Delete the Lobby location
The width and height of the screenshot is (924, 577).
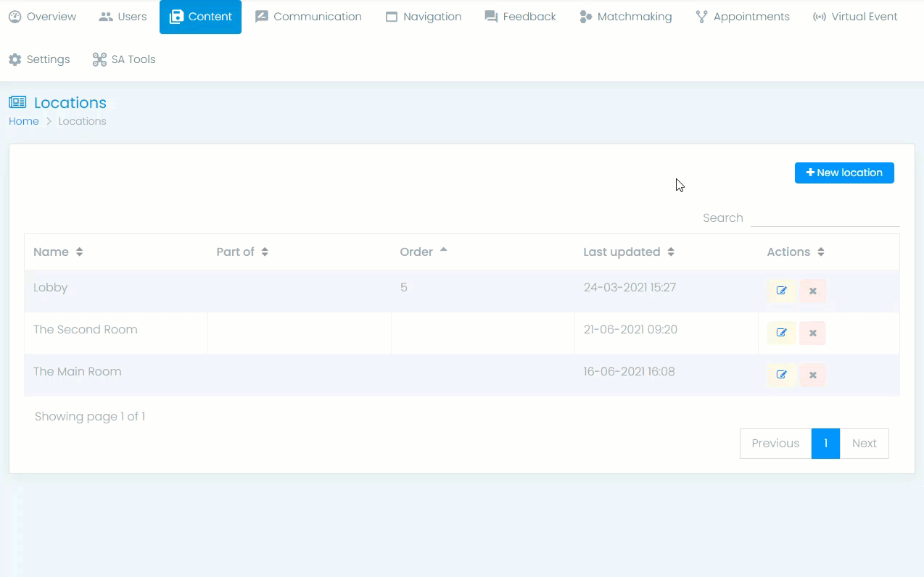click(x=813, y=291)
